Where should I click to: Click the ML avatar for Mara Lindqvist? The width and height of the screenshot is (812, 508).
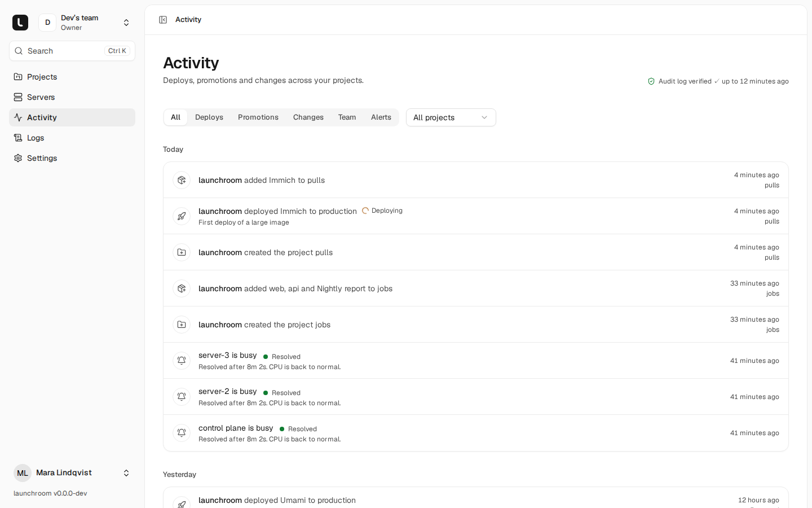(x=23, y=473)
